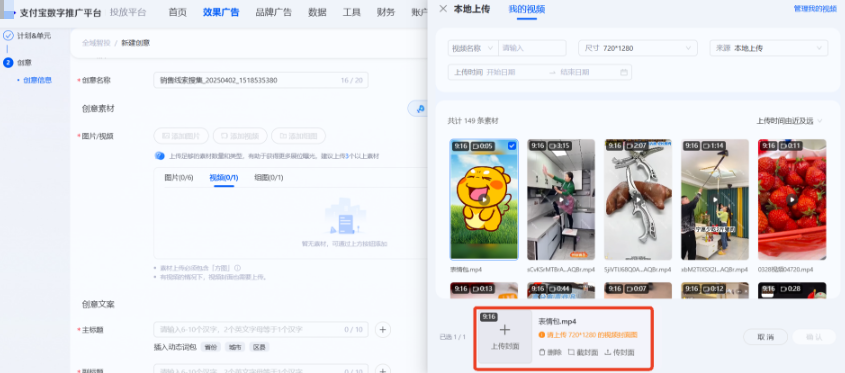This screenshot has height=373, width=845.
Task: Click the 添加视频 button
Action: pyautogui.click(x=240, y=136)
